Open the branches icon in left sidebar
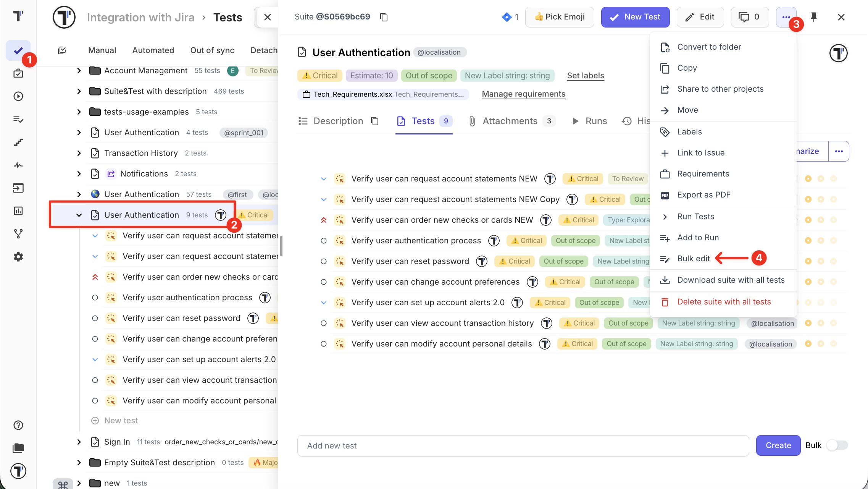This screenshot has height=489, width=868. click(x=18, y=234)
